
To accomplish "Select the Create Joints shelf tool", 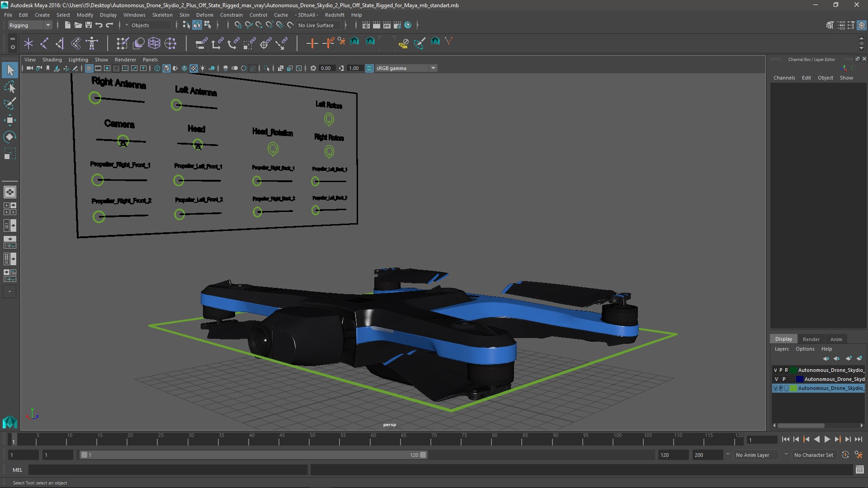I will [x=44, y=43].
